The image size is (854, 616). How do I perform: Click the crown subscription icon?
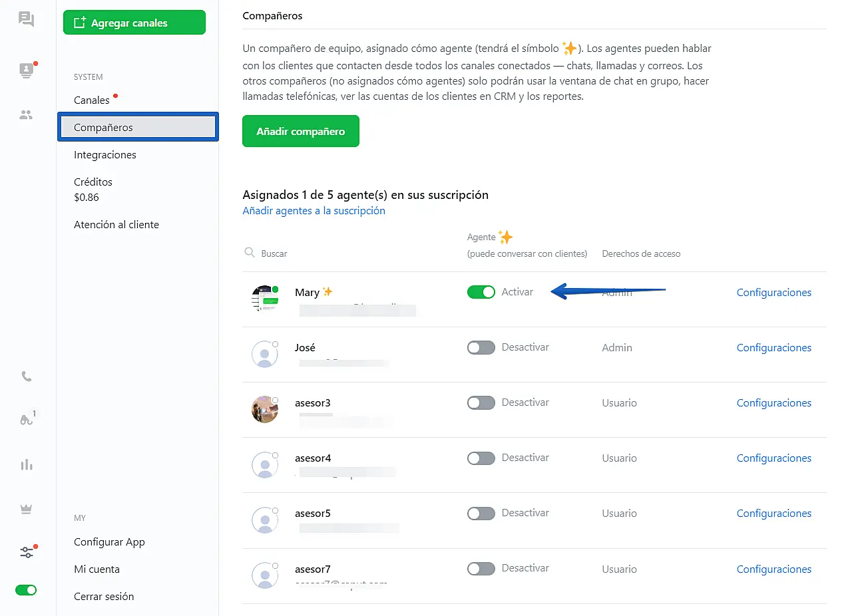click(x=27, y=509)
